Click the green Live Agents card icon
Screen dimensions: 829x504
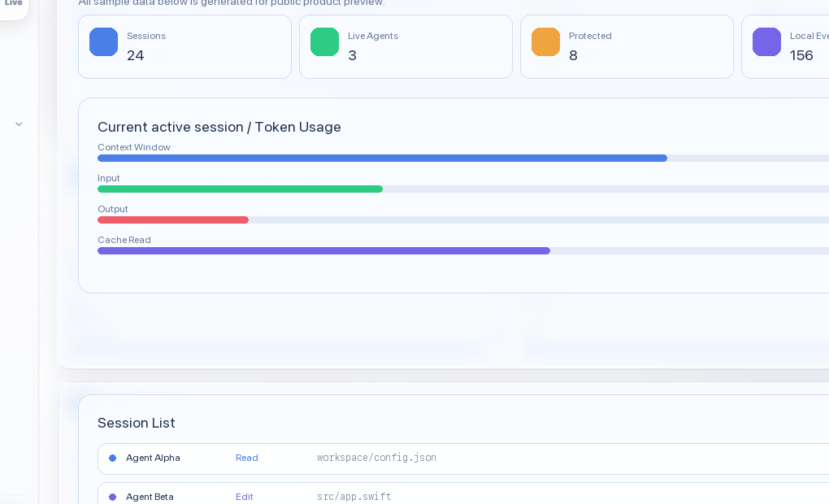click(x=324, y=41)
